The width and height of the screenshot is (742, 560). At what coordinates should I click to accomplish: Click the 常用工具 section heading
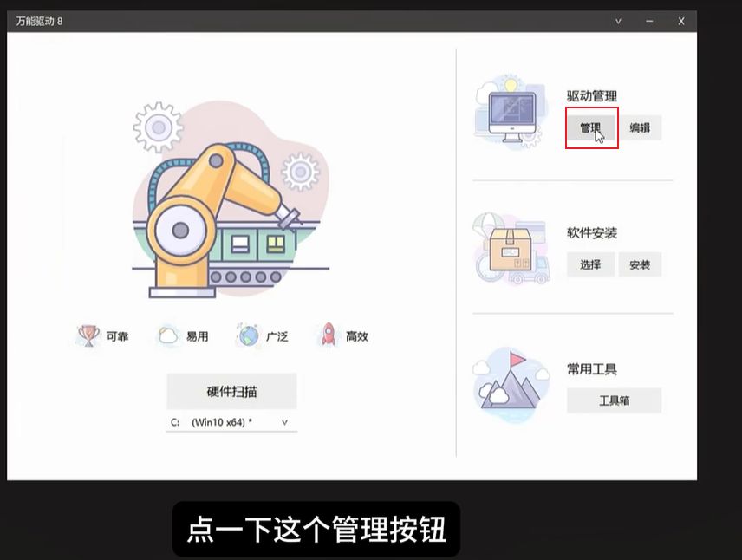point(592,368)
